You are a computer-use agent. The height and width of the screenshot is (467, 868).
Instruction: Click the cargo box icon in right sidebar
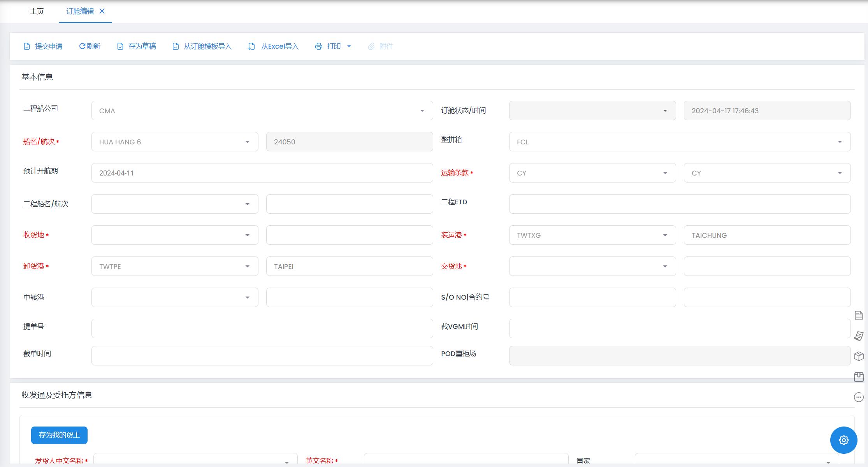click(x=859, y=356)
